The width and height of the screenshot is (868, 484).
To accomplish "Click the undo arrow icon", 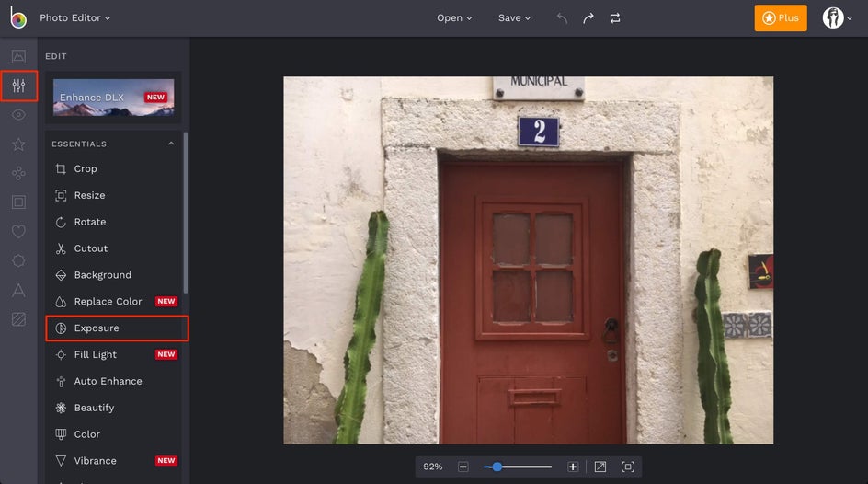I will [x=562, y=18].
